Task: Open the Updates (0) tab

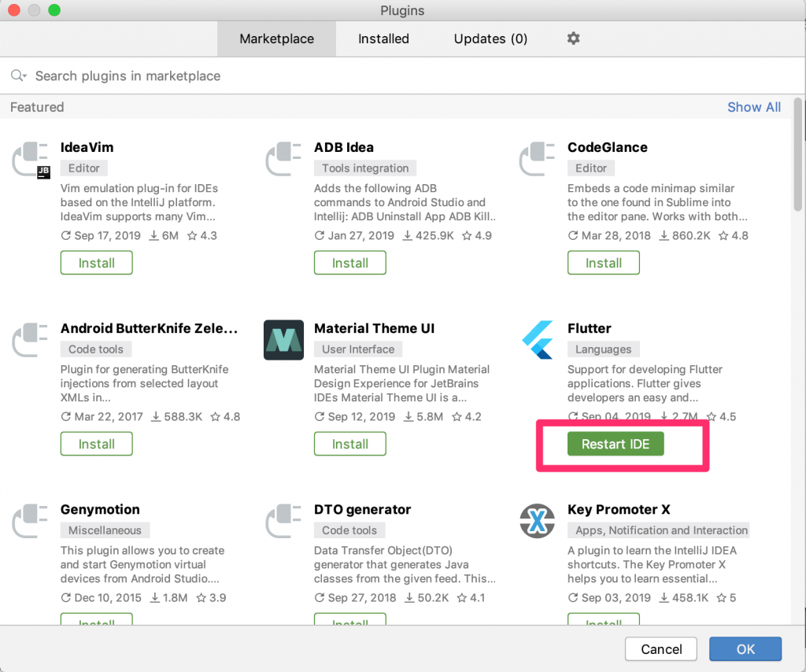Action: (x=490, y=39)
